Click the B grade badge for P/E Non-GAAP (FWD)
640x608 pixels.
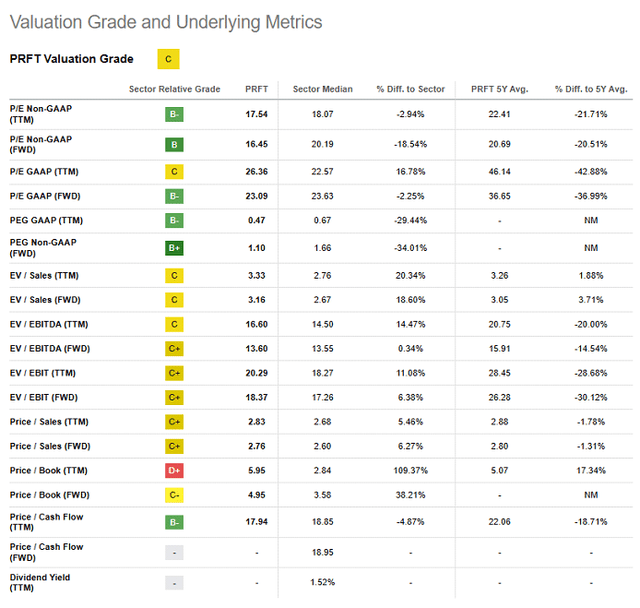point(174,144)
